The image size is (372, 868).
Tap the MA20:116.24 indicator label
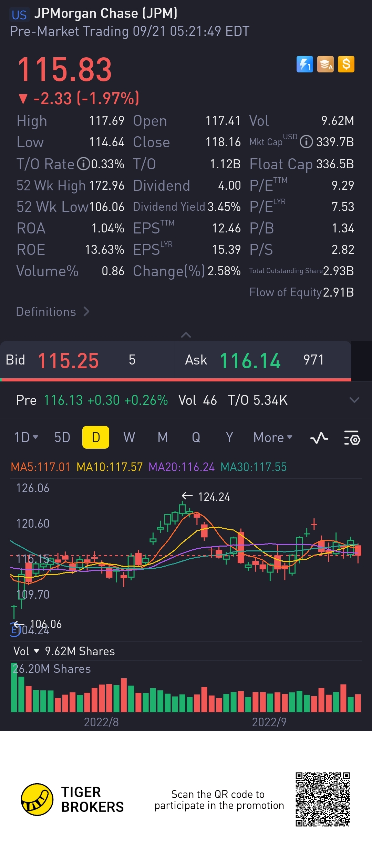coord(182,467)
